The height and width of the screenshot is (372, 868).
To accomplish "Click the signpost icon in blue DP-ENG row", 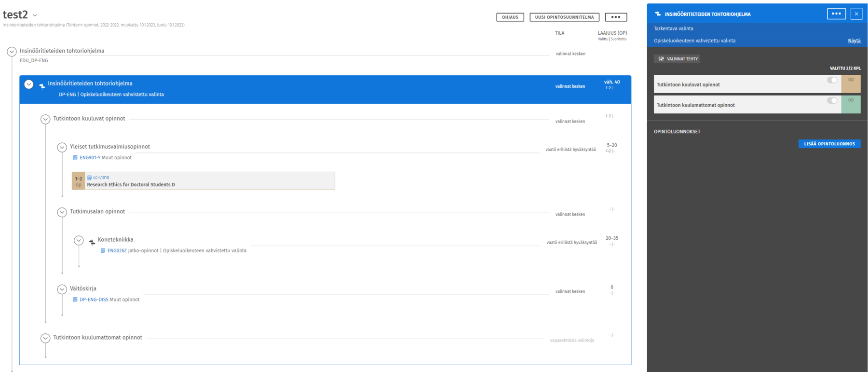I will coord(42,86).
